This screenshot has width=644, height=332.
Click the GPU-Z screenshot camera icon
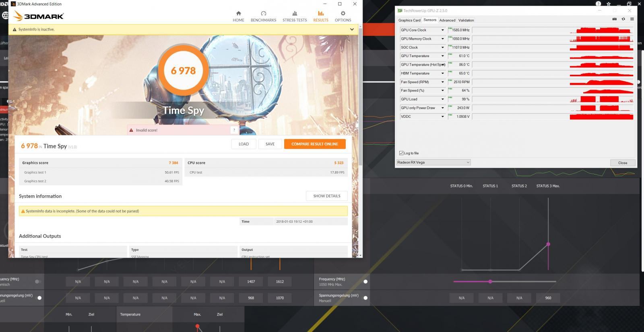614,19
